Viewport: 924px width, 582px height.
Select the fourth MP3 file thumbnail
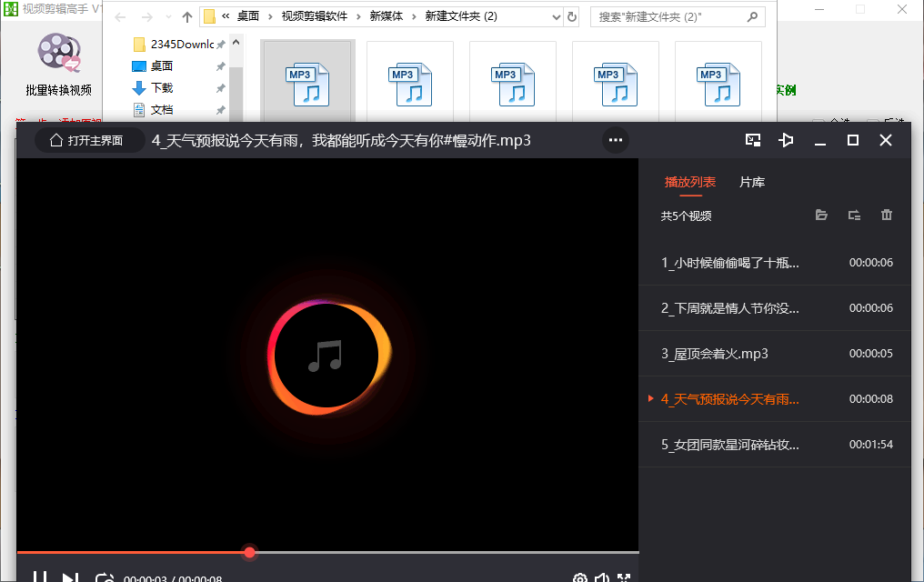[616, 81]
